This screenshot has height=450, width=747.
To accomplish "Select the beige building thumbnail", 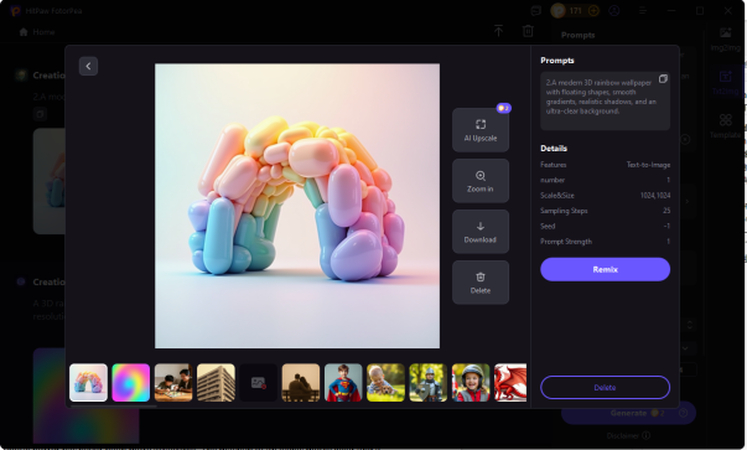I will point(216,383).
